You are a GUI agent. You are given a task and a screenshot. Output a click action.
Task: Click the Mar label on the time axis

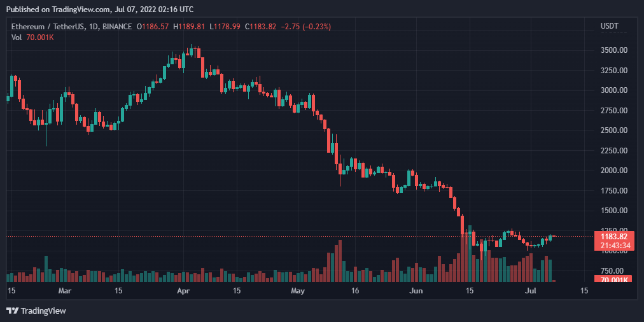[x=65, y=291]
